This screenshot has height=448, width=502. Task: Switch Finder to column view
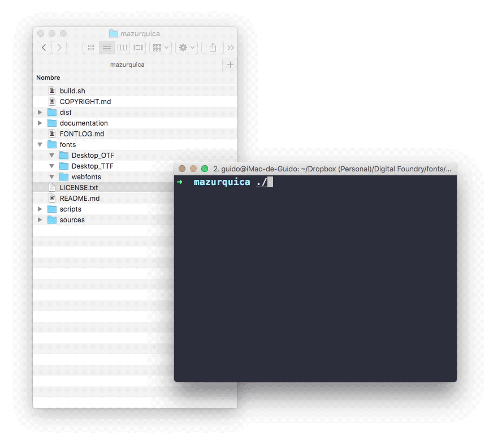122,48
